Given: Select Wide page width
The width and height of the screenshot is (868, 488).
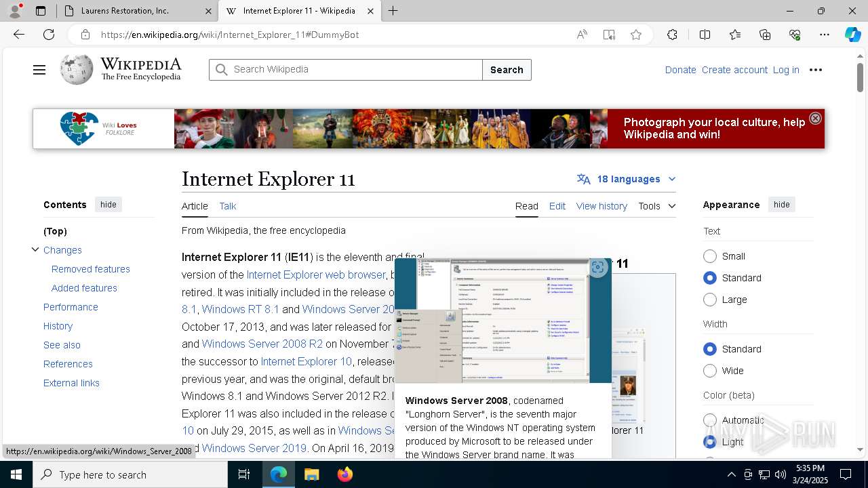Looking at the screenshot, I should pyautogui.click(x=710, y=371).
